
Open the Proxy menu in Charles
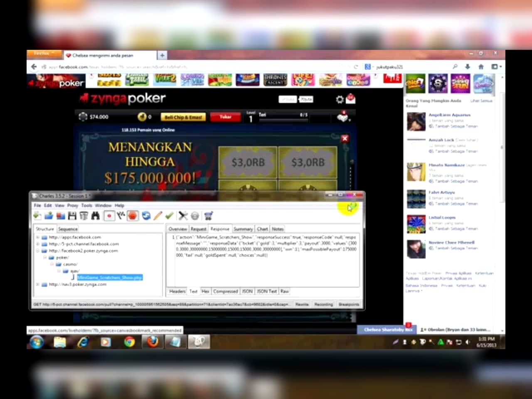73,205
